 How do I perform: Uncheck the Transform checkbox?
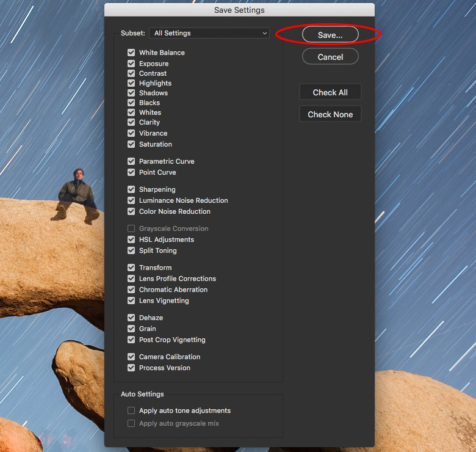[x=131, y=268]
